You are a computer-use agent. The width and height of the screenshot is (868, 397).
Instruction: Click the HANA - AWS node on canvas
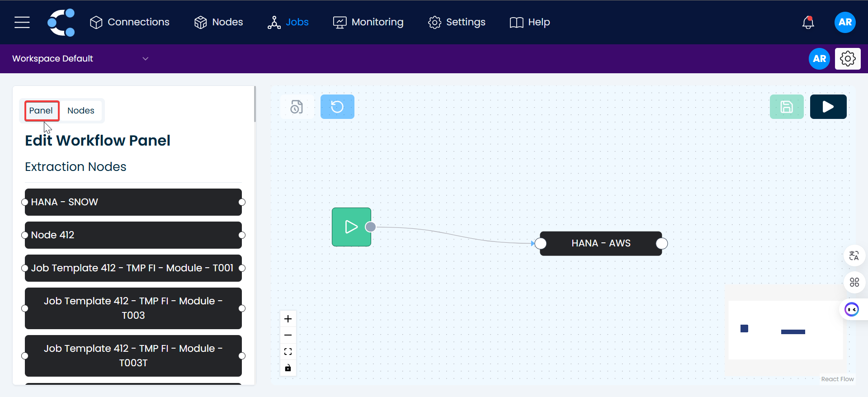600,243
